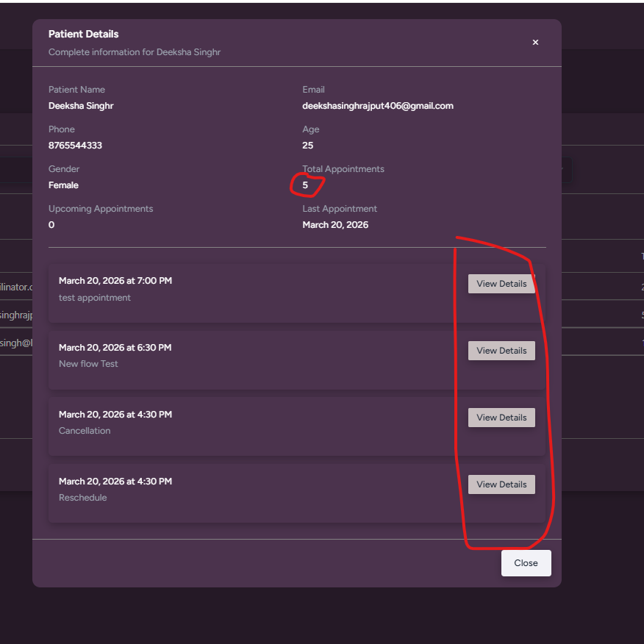Select the Cancellation appointment description text
The image size is (644, 644).
[85, 431]
